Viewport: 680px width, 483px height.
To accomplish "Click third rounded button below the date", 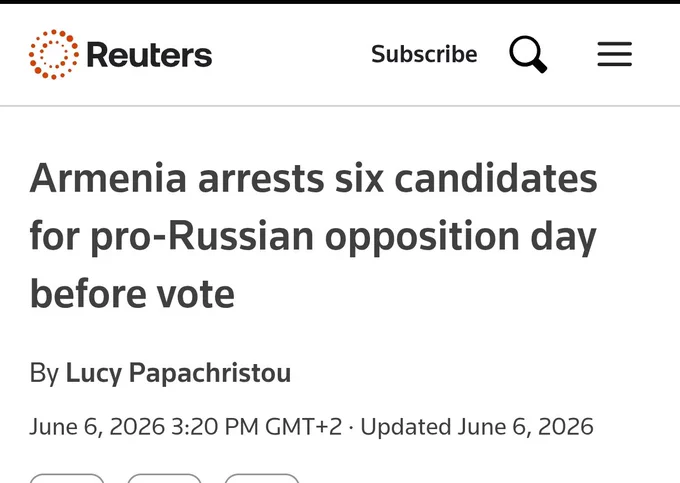I will [x=262, y=478].
